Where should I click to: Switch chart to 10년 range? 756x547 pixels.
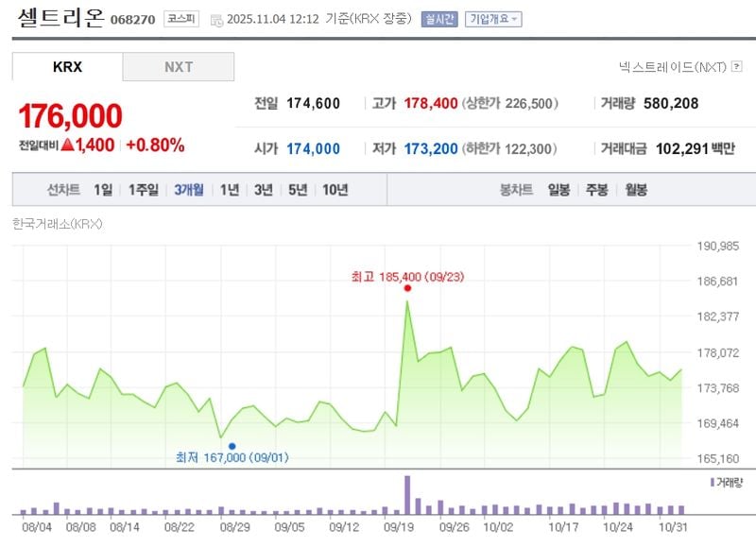coord(335,190)
